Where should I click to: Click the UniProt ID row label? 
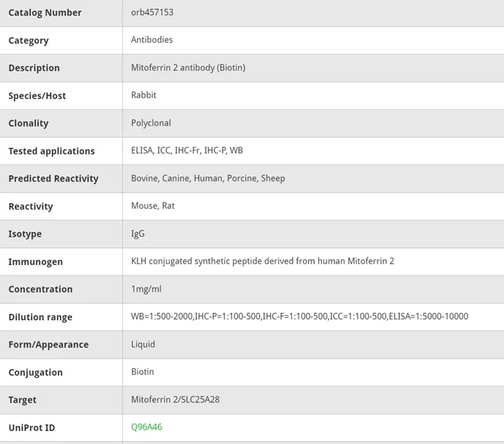click(32, 428)
